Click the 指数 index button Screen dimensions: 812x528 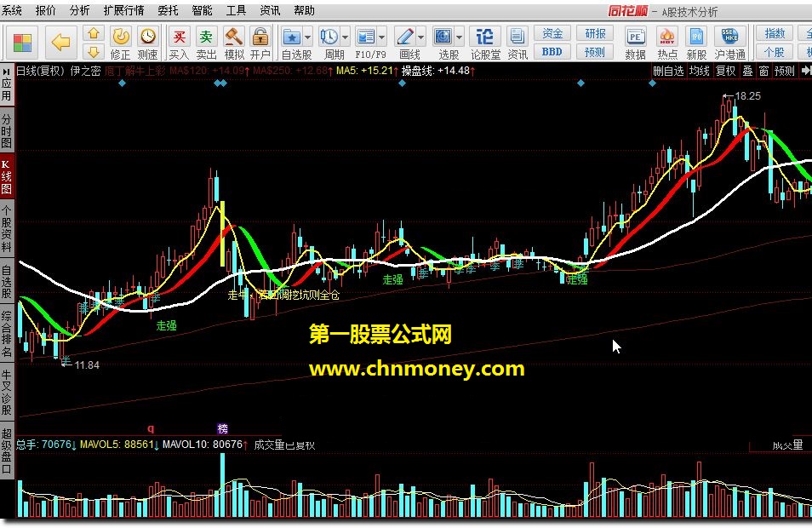tap(775, 34)
